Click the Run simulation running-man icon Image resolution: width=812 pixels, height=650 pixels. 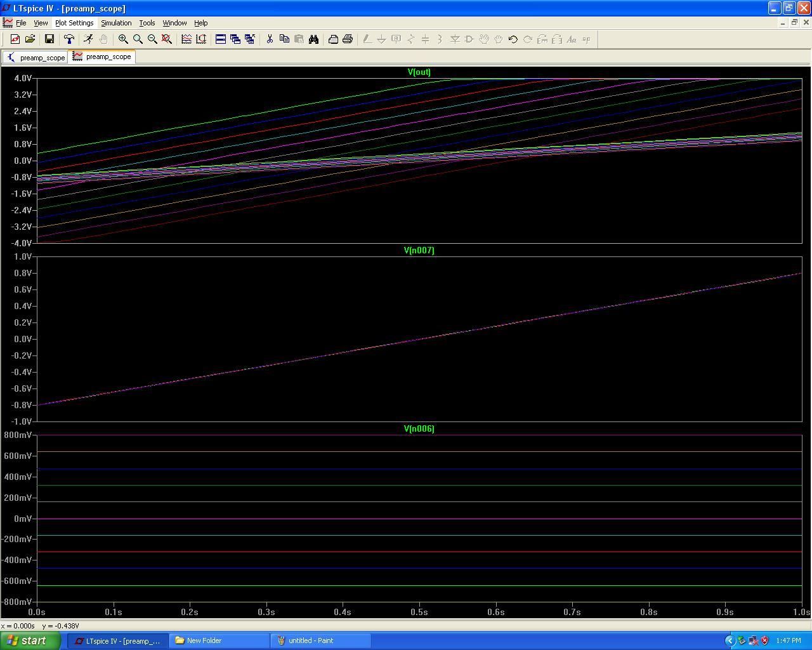88,39
